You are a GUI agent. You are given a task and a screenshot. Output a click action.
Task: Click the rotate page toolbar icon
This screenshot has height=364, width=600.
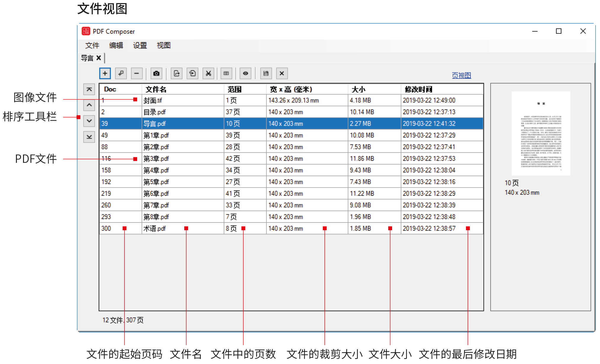click(192, 73)
